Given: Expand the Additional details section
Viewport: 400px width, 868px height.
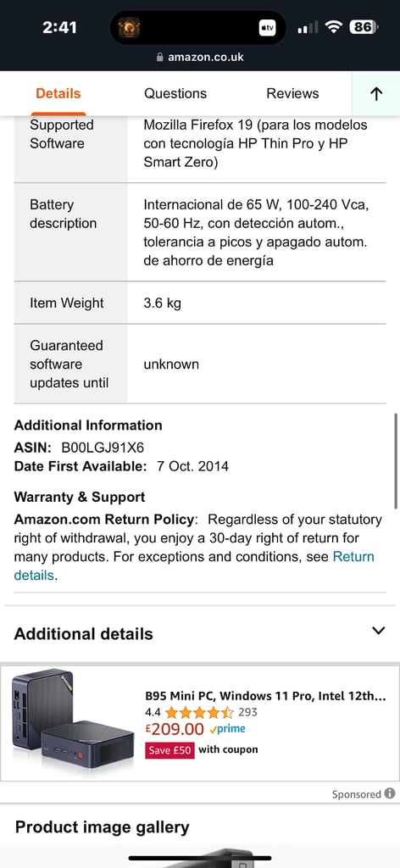Looking at the screenshot, I should [x=200, y=634].
